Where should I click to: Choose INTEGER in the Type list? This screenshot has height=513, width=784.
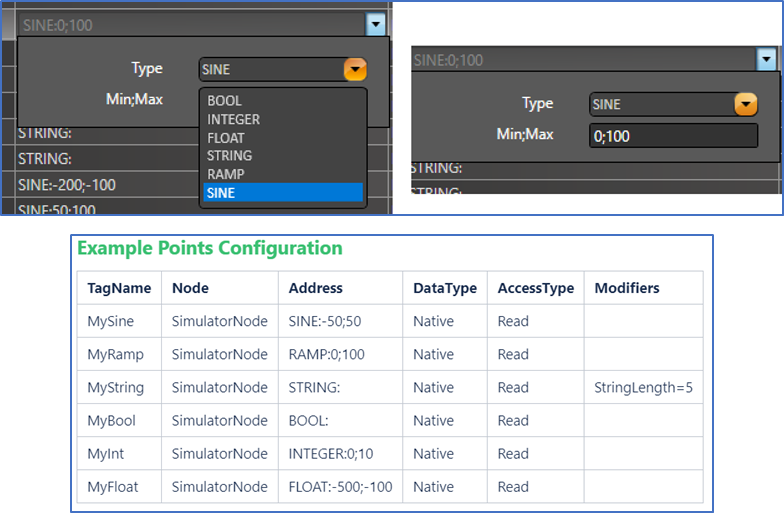click(234, 119)
